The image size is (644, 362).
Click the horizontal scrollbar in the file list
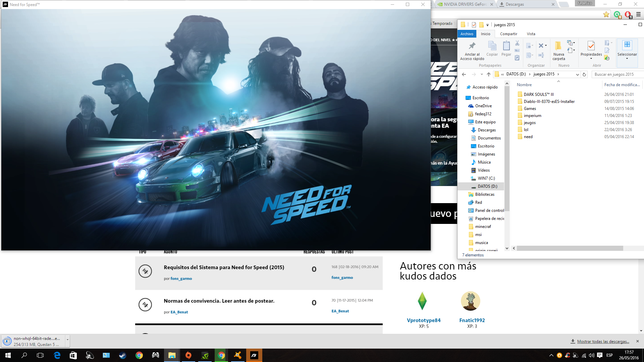570,248
